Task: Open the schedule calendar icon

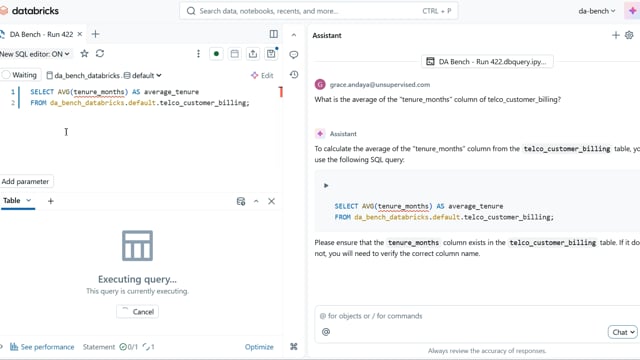Action: coord(235,54)
